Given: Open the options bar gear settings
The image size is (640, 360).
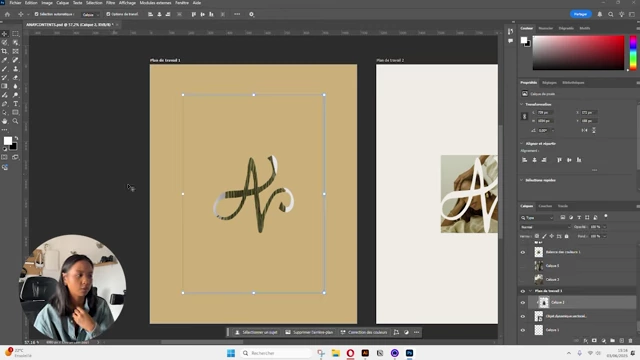Looking at the screenshot, I should coord(251,14).
